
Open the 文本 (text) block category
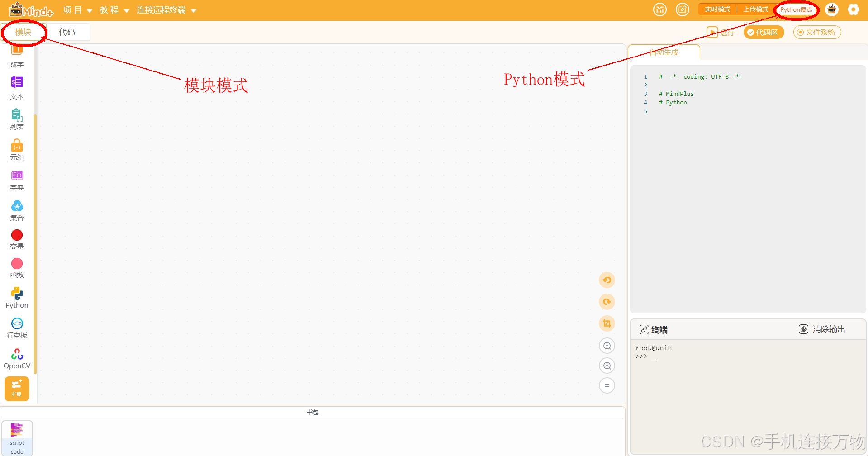[x=17, y=88]
